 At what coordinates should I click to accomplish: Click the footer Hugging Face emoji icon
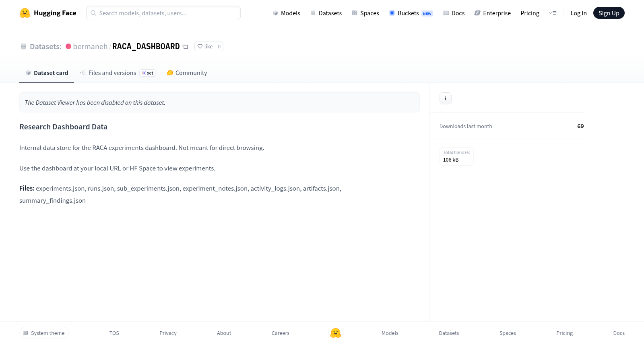pos(336,333)
